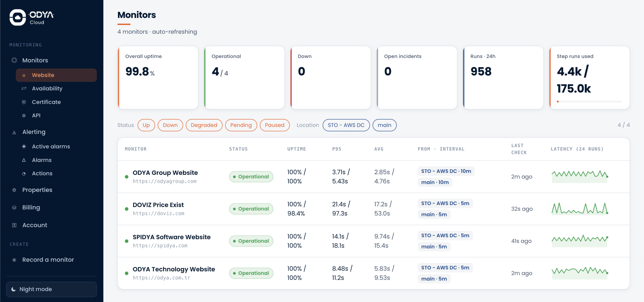The width and height of the screenshot is (644, 302).
Task: Open the Monitors section in sidebar
Action: tap(51, 60)
